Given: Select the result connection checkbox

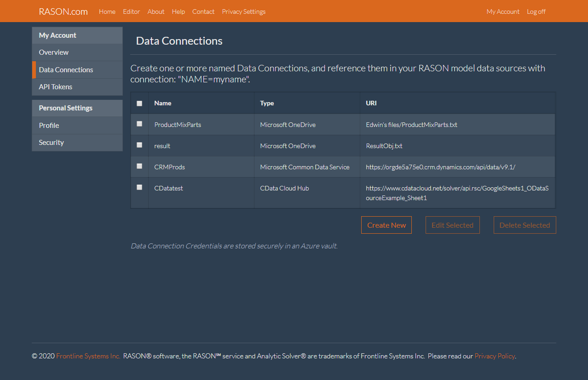Looking at the screenshot, I should [x=139, y=145].
